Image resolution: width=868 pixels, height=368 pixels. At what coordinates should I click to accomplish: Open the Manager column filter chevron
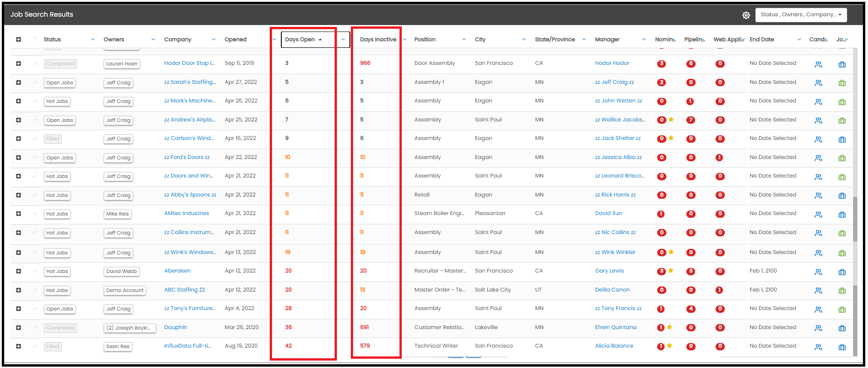point(644,39)
